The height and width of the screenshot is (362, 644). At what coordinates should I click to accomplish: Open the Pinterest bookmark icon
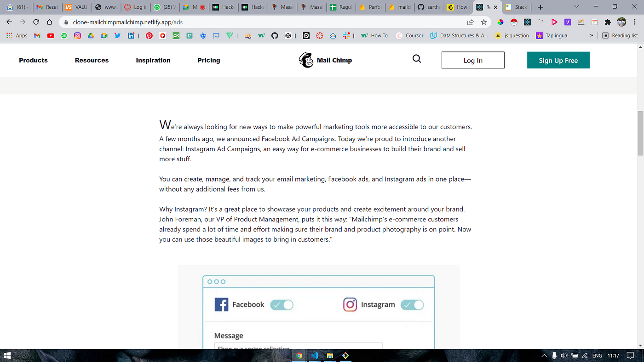coord(149,35)
